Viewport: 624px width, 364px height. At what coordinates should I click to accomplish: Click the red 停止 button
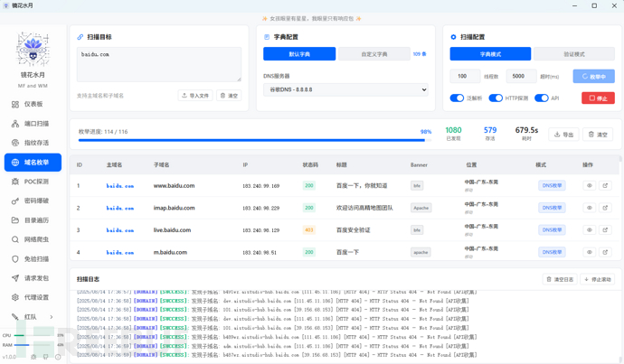[x=598, y=98]
